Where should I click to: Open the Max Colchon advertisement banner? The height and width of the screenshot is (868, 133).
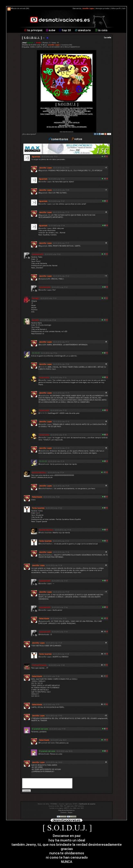66,149
